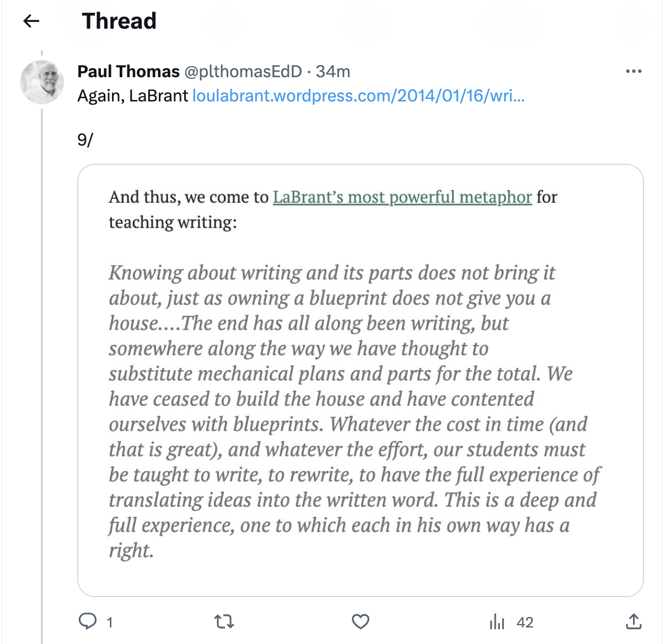
Task: Click the 34m timestamp of the tweet
Action: click(x=333, y=72)
